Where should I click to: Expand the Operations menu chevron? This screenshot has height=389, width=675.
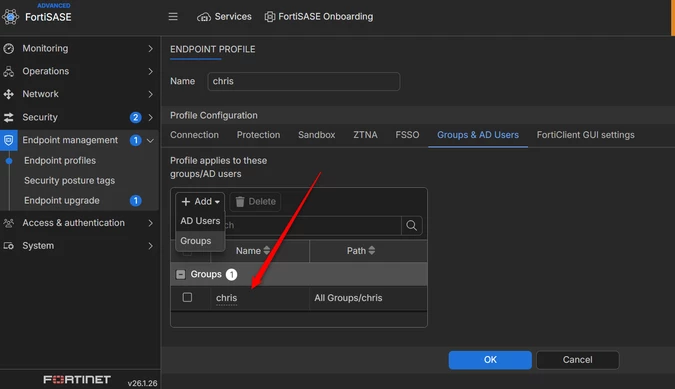pyautogui.click(x=150, y=71)
